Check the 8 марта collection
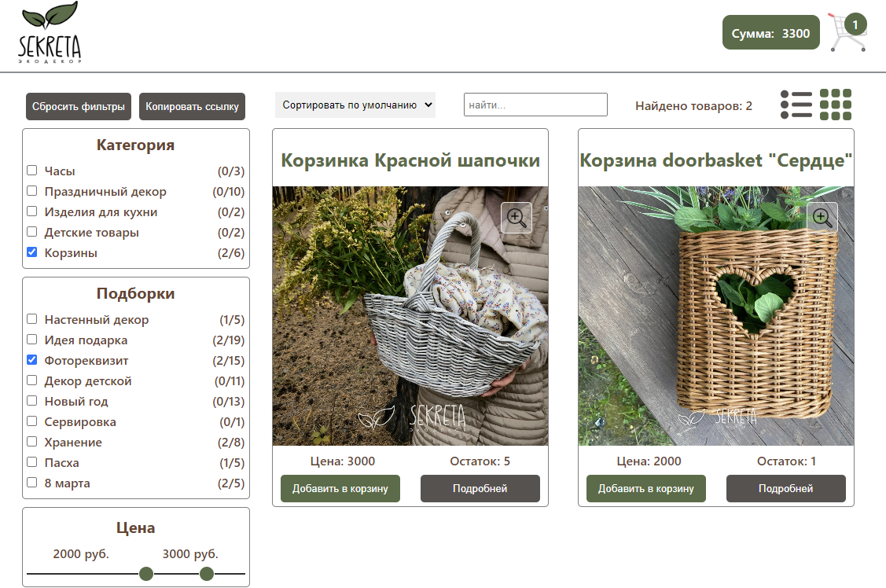This screenshot has width=886, height=588. point(32,483)
